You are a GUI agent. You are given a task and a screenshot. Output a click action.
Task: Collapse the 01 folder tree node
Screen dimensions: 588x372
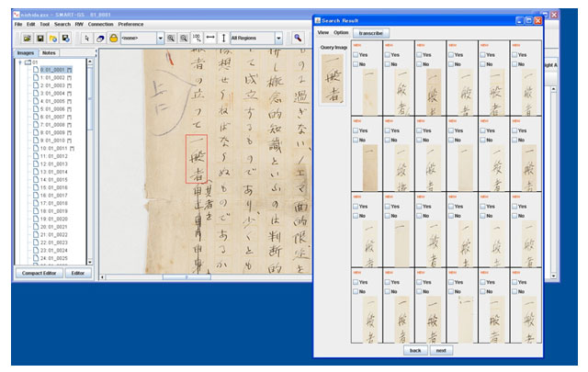coord(19,62)
